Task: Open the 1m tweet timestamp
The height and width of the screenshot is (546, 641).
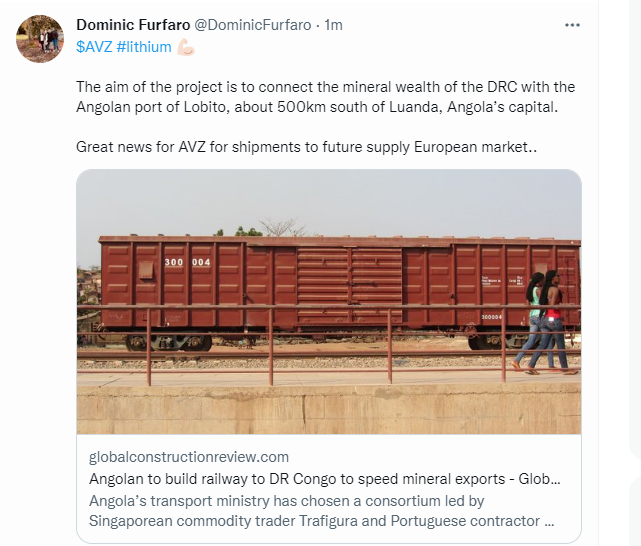Action: (x=333, y=25)
